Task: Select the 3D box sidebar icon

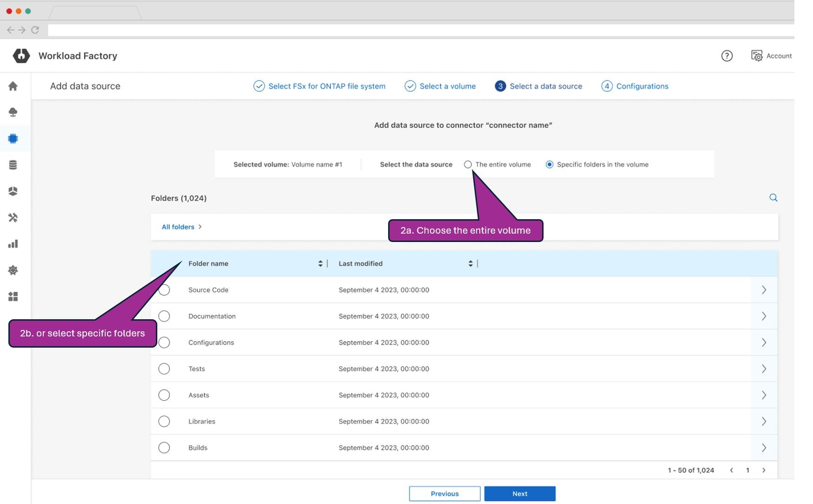Action: [13, 191]
